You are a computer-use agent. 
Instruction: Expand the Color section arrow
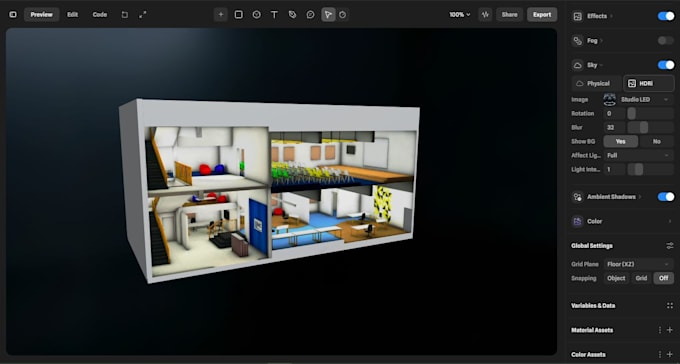pos(670,221)
